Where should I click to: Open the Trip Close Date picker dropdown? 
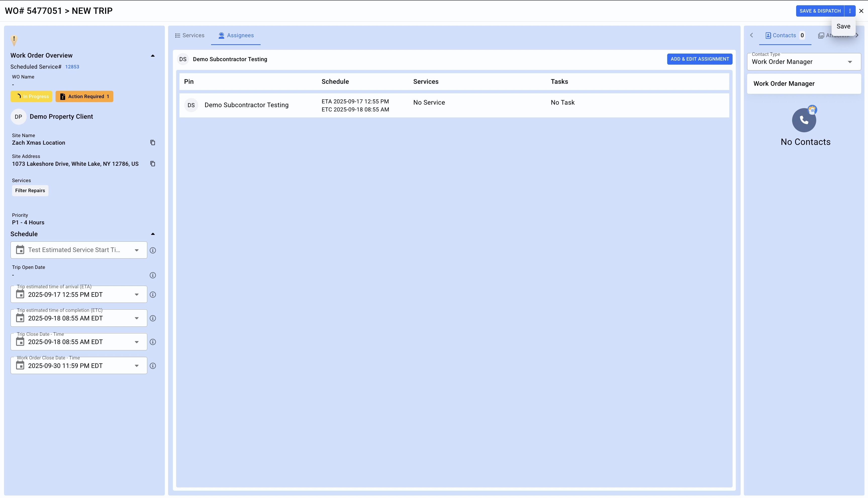pyautogui.click(x=136, y=342)
